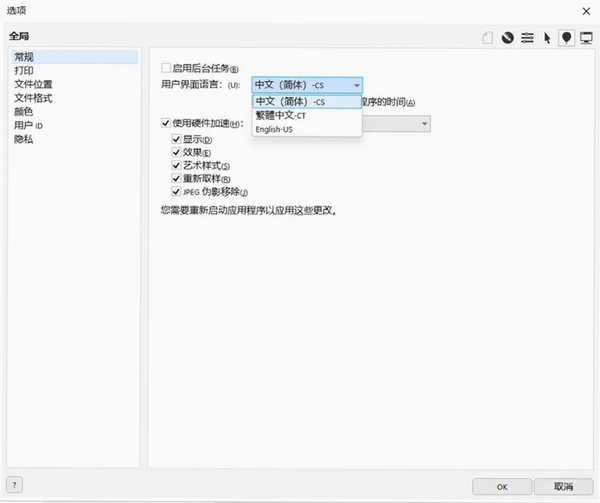600x503 pixels.
Task: Select 打印 in the category list
Action: 74,70
